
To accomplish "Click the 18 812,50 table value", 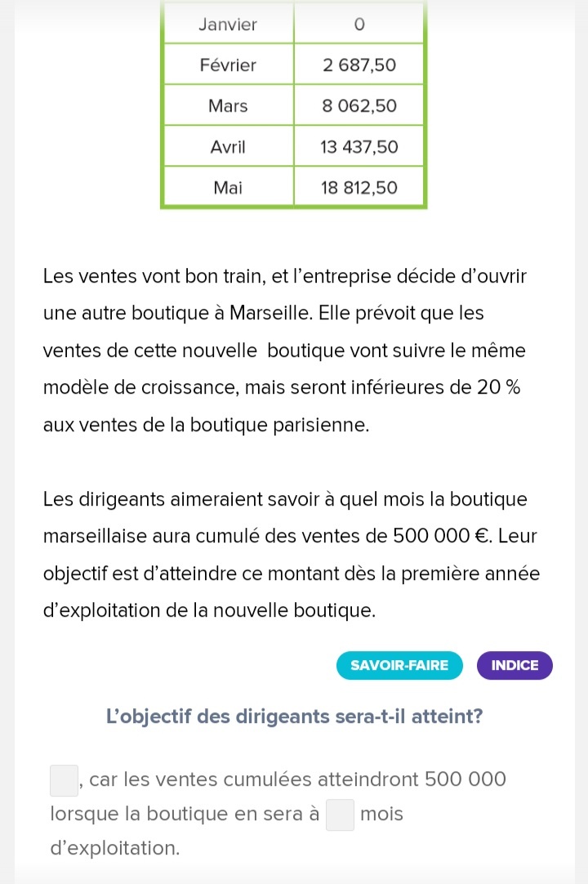I will pos(359,188).
